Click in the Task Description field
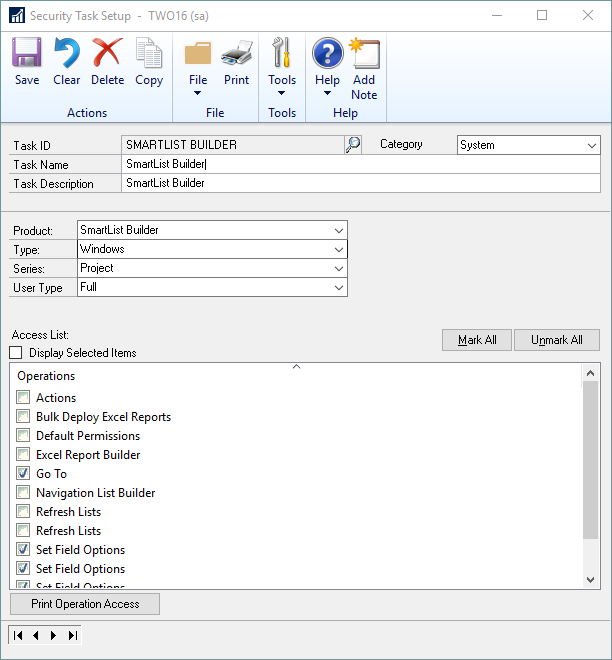 point(361,183)
